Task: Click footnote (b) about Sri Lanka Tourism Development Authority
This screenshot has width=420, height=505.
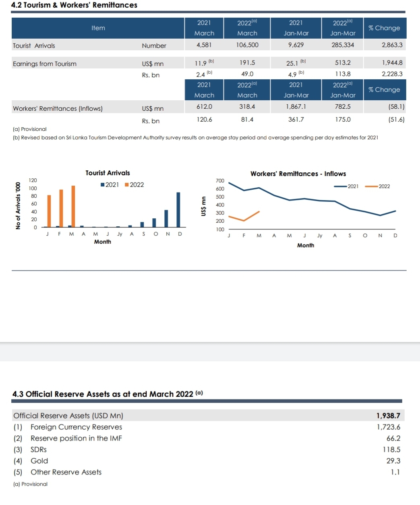Action: (x=196, y=137)
